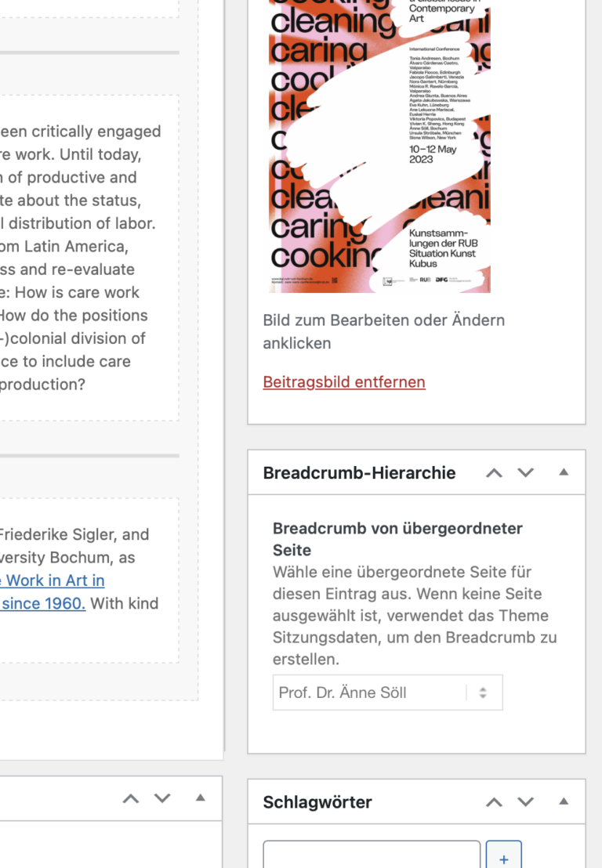602x868 pixels.
Task: Click the Breadcrumb-Hierarchie panel heading
Action: (x=360, y=472)
